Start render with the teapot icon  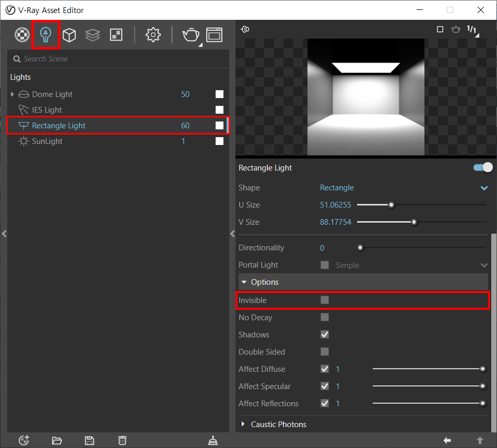(191, 35)
